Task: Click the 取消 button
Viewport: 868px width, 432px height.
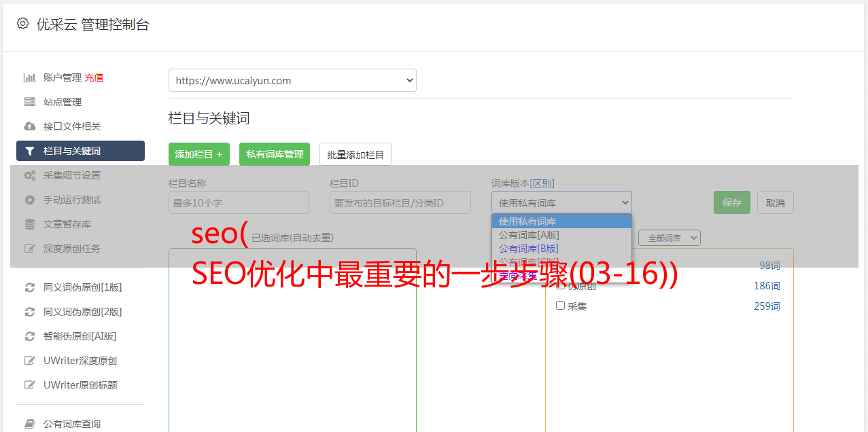Action: (x=776, y=202)
